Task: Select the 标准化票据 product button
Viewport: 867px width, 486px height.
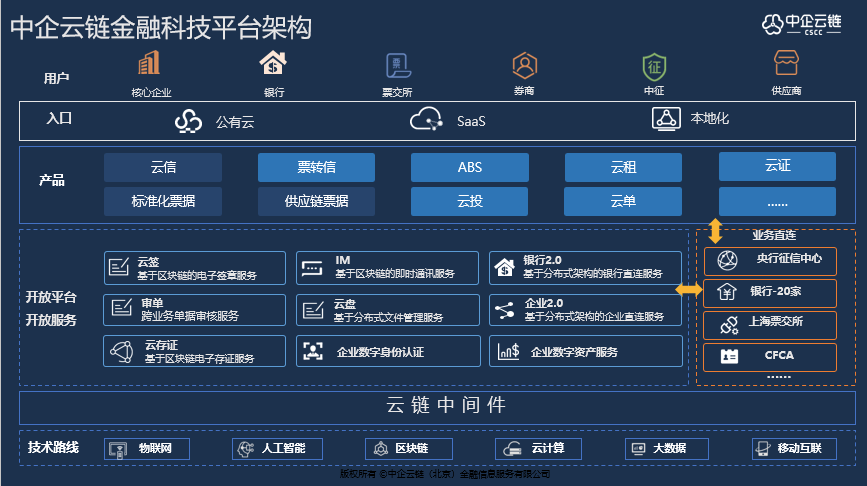Action: [x=163, y=201]
